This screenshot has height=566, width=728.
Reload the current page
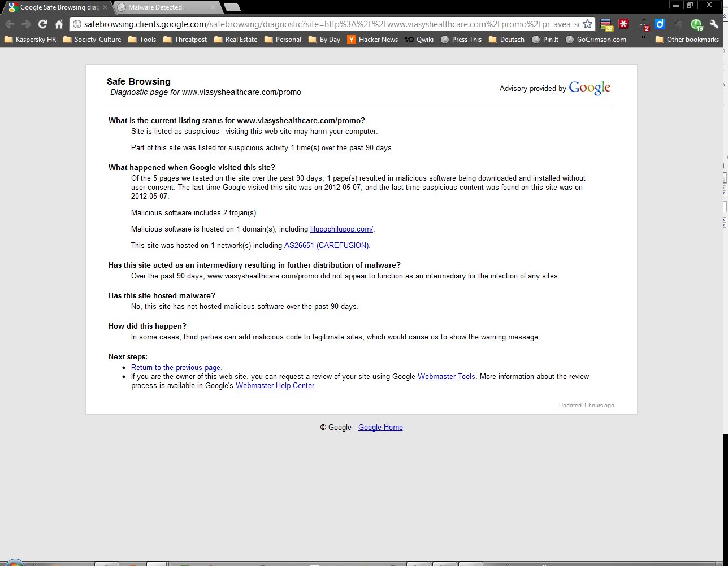(42, 24)
